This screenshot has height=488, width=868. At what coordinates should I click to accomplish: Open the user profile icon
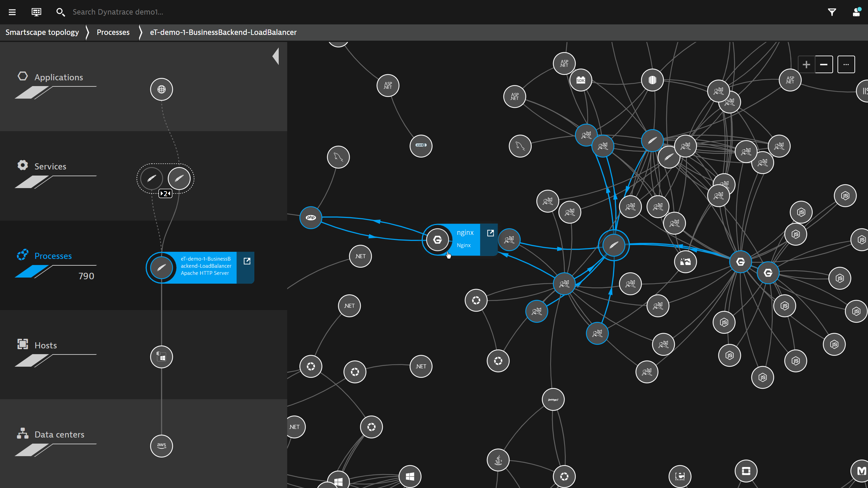pos(856,12)
